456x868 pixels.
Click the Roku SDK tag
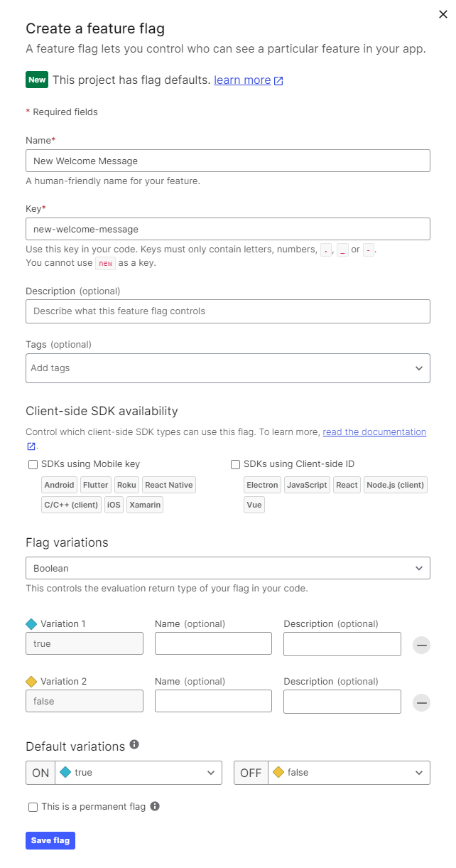pyautogui.click(x=126, y=485)
